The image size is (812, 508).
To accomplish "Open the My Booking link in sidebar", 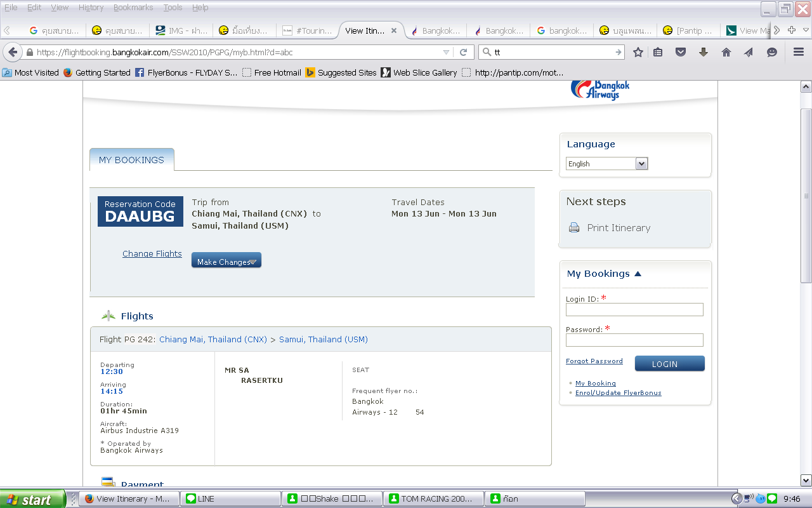I will pos(596,383).
